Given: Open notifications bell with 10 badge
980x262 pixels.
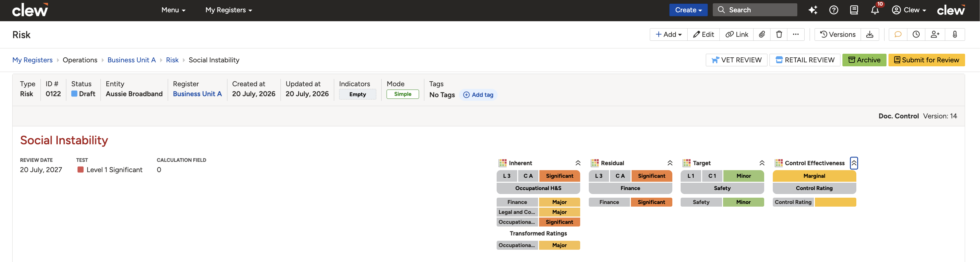Looking at the screenshot, I should pos(875,10).
